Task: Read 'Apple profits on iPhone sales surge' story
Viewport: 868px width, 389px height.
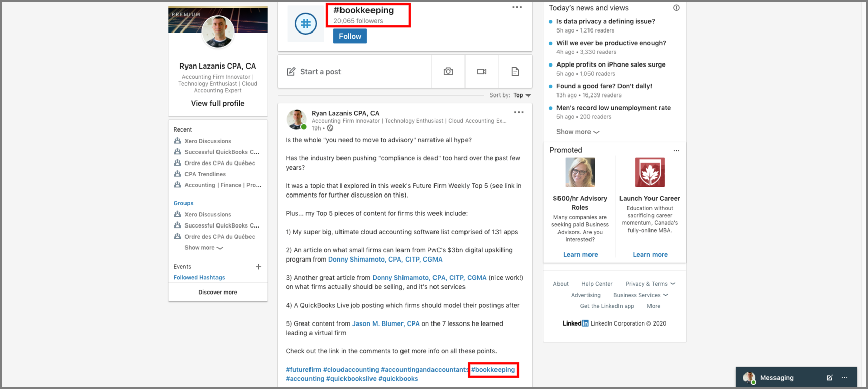Action: point(611,64)
